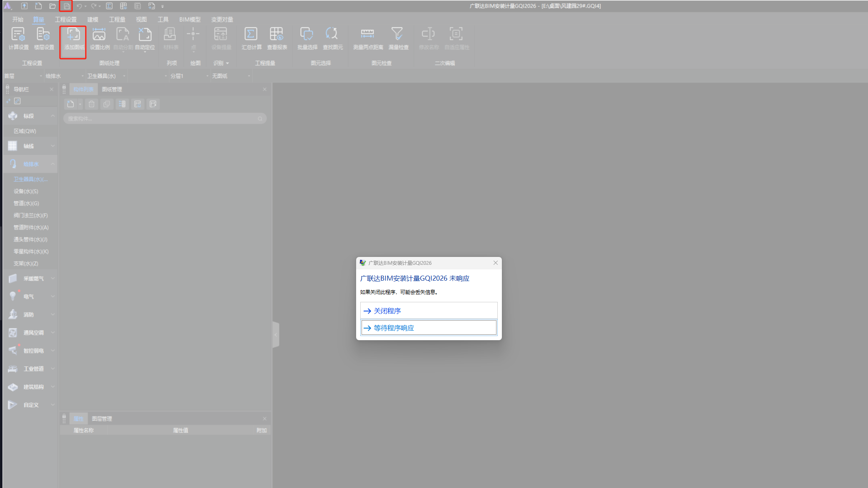Image resolution: width=868 pixels, height=488 pixels.
Task: Expand the 采暖燃气 navigation section
Action: coord(53,278)
